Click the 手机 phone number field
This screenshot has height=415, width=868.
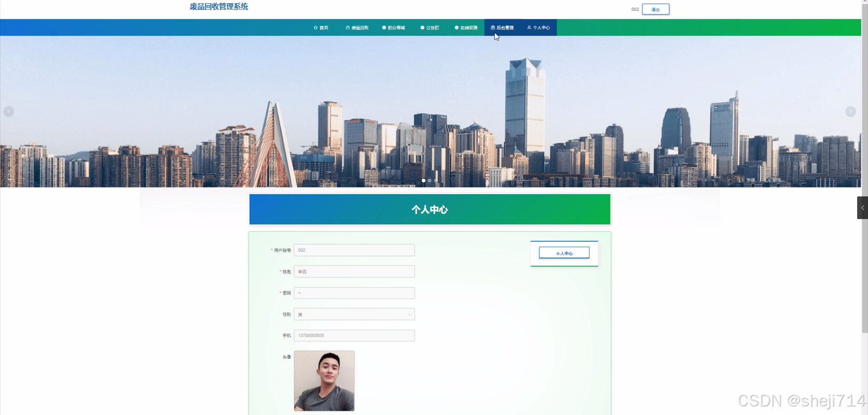click(x=354, y=335)
